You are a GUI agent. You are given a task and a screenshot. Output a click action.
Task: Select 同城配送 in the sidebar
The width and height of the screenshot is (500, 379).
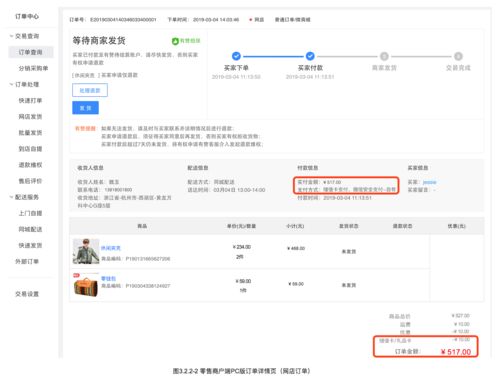(30, 229)
